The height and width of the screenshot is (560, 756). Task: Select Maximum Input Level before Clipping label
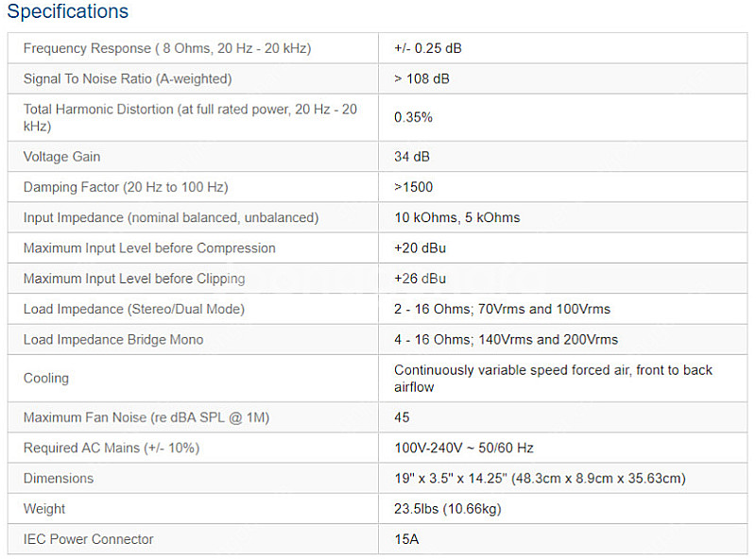click(x=134, y=279)
